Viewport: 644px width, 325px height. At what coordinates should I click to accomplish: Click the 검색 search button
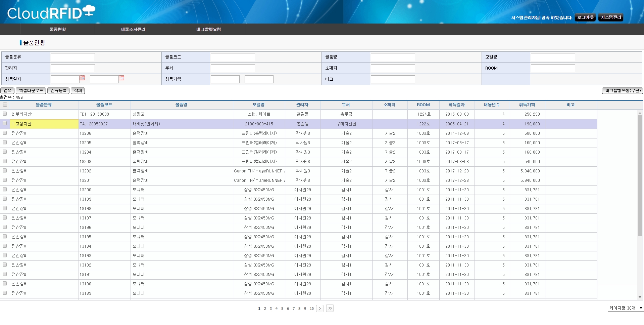(7, 91)
